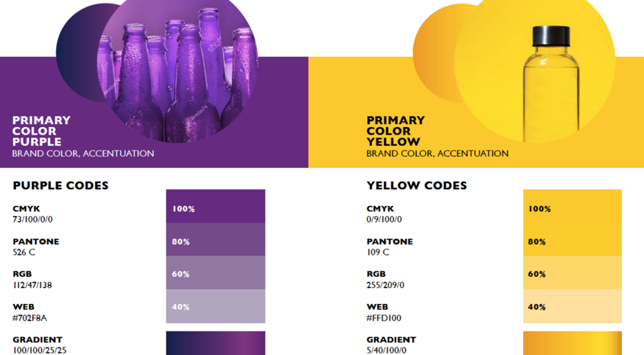Click the purple RGB value 112/47/138
The image size is (644, 355).
32,285
